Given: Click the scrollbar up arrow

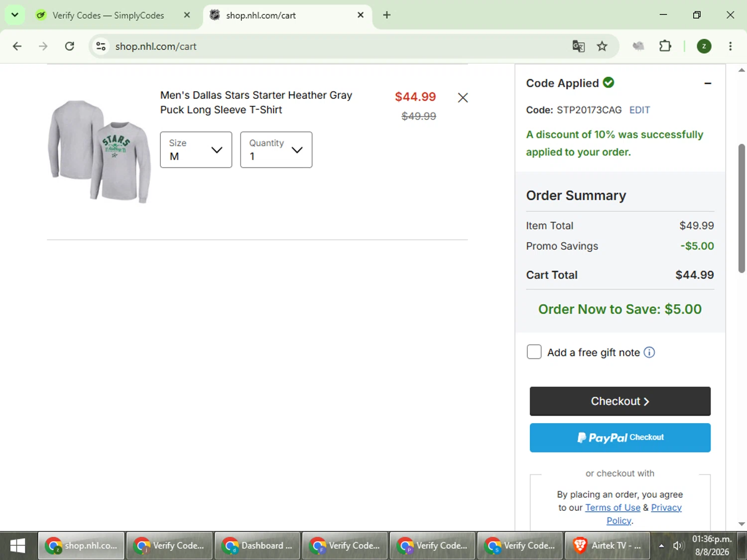Looking at the screenshot, I should click(742, 70).
